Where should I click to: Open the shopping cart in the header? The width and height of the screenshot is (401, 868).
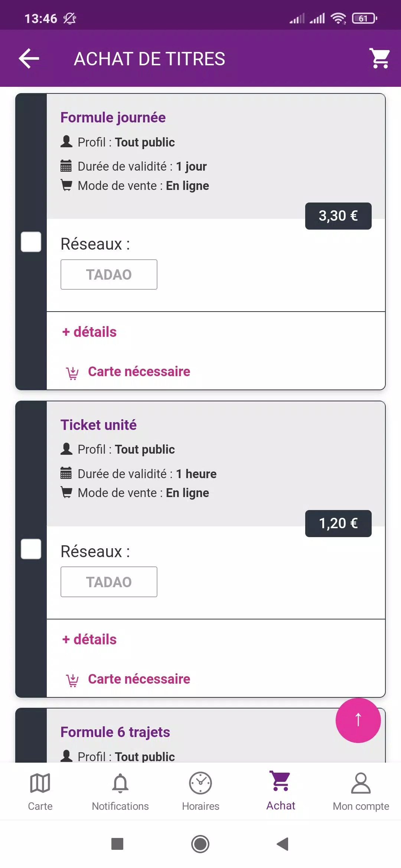click(x=379, y=58)
